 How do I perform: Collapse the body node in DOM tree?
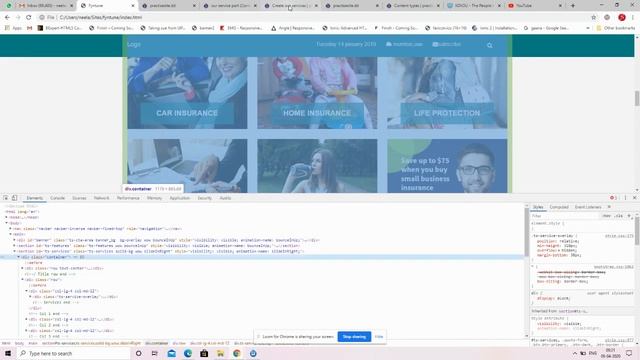(x=7, y=223)
